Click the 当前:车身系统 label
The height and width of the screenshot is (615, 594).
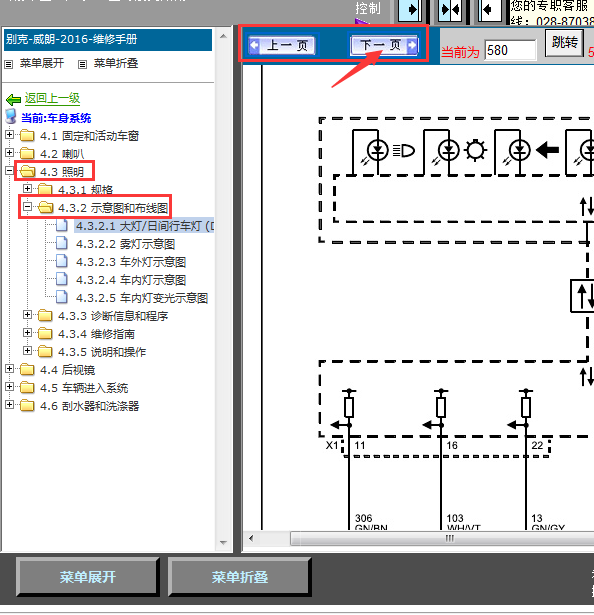[56, 118]
